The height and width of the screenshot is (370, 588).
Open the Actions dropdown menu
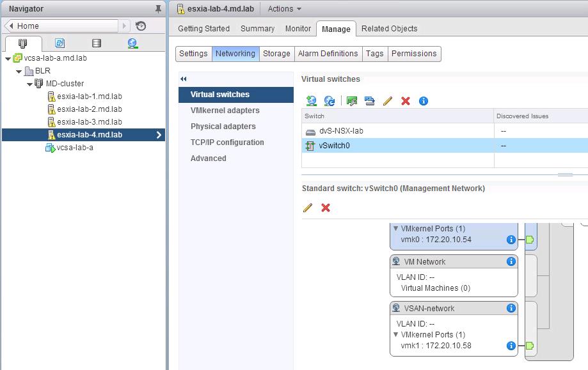284,9
